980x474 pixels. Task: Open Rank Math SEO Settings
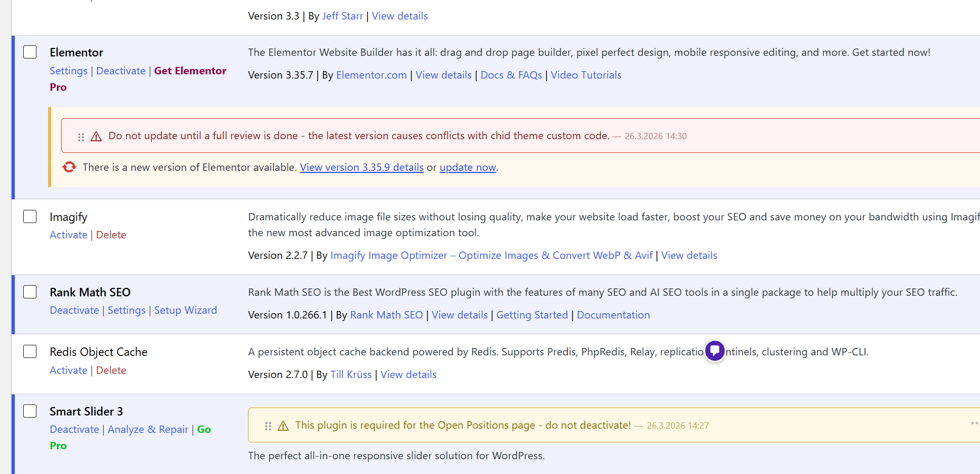(127, 310)
